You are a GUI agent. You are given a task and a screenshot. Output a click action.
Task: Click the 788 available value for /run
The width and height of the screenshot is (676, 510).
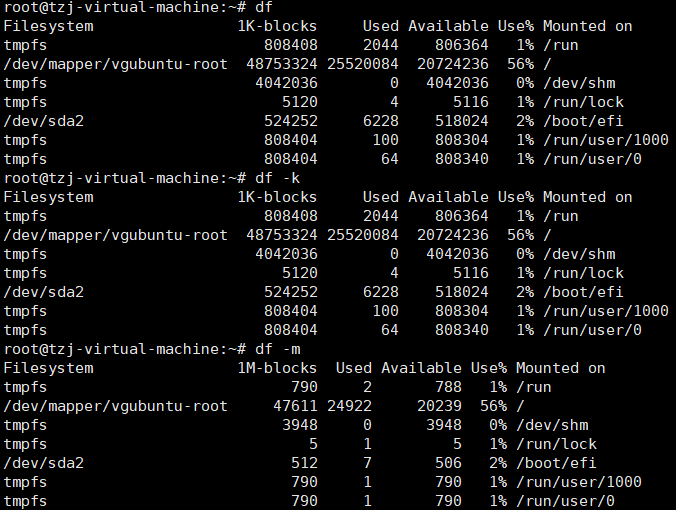(x=448, y=387)
